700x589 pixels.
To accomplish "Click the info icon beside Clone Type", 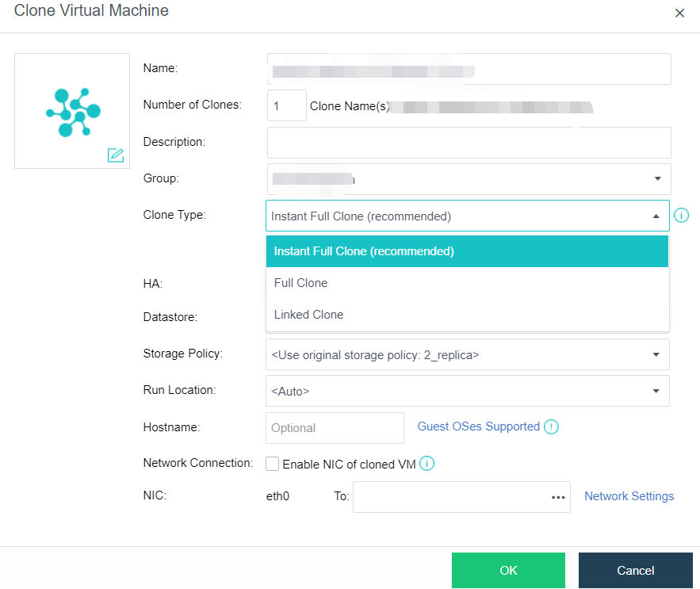I will (681, 216).
